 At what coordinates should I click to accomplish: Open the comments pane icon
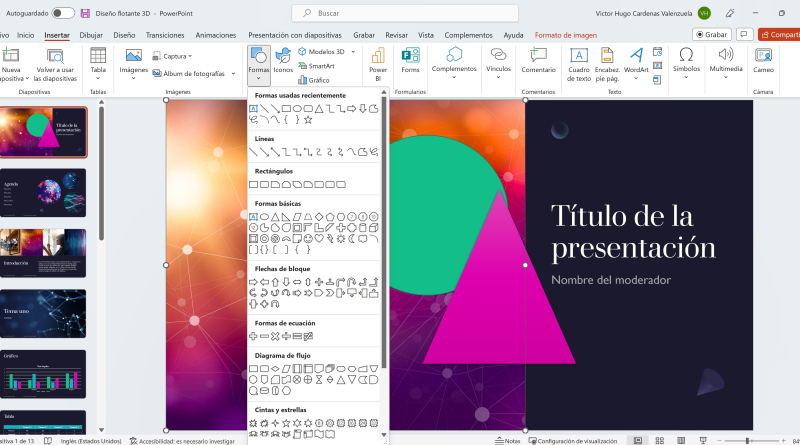coord(744,34)
